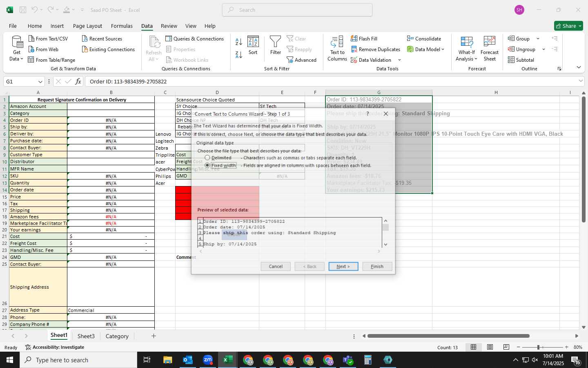Open Consolidate tool
This screenshot has height=368, width=588.
[x=424, y=38]
